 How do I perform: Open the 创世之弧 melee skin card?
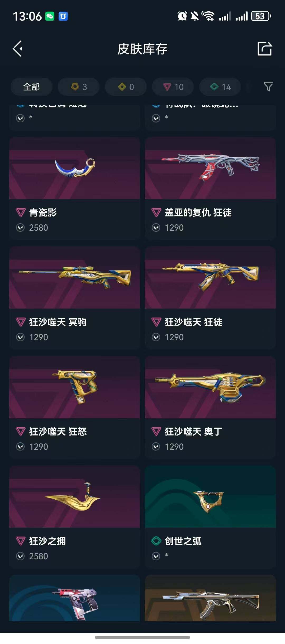click(x=210, y=517)
